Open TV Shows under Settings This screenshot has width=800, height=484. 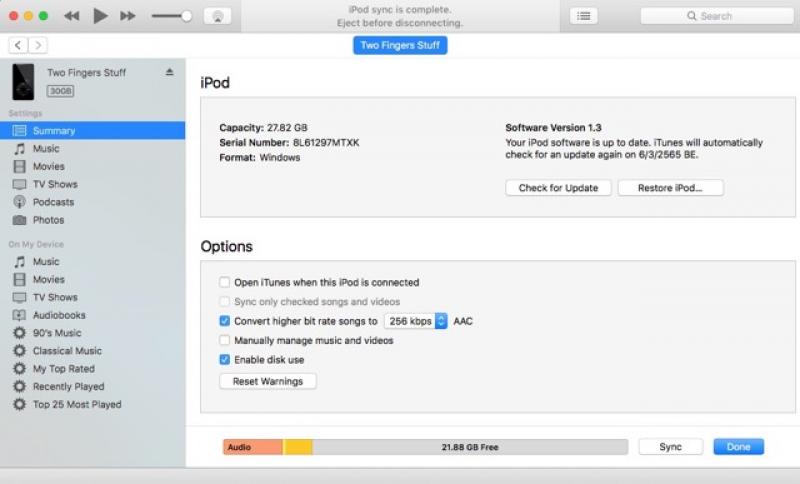[x=55, y=184]
